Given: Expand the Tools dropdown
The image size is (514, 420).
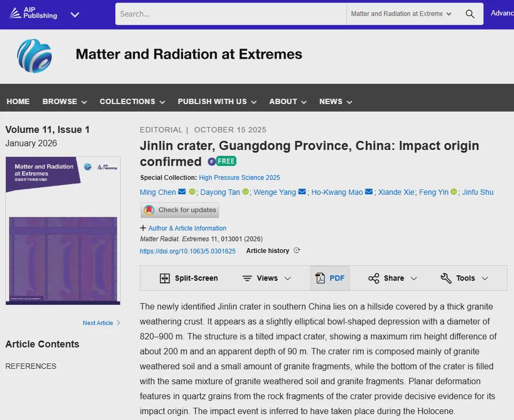Looking at the screenshot, I should [464, 278].
